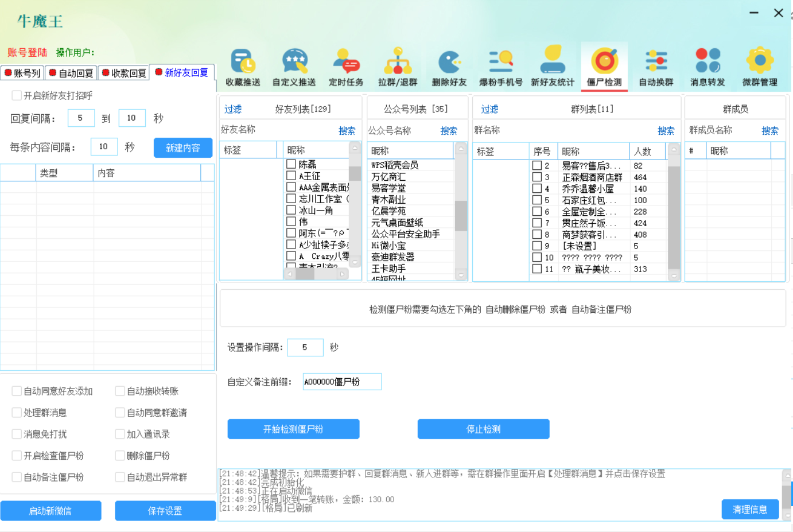The height and width of the screenshot is (532, 793).
Task: Click the 停止检测 button
Action: coord(483,429)
